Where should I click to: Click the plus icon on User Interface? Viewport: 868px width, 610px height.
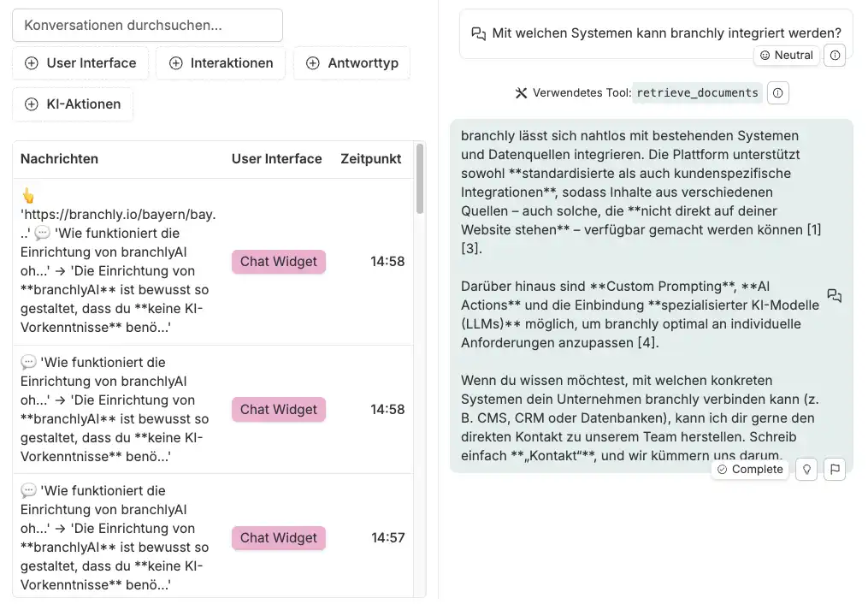(x=32, y=63)
